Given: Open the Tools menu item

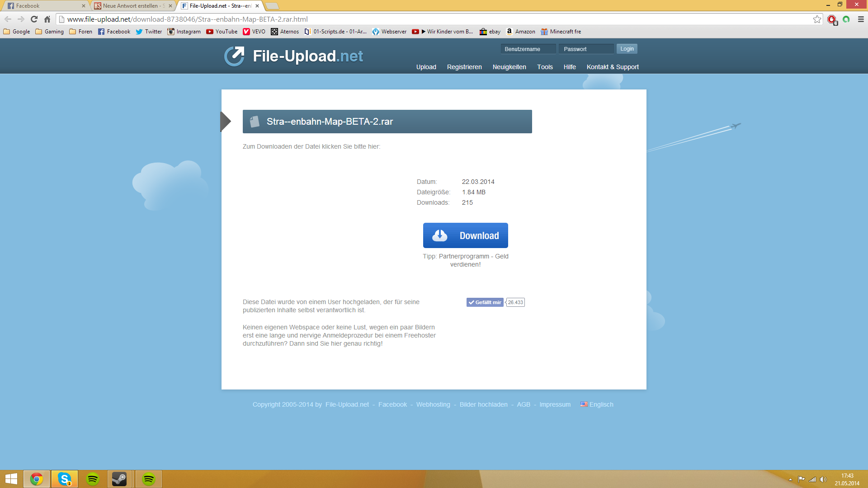Looking at the screenshot, I should click(545, 67).
